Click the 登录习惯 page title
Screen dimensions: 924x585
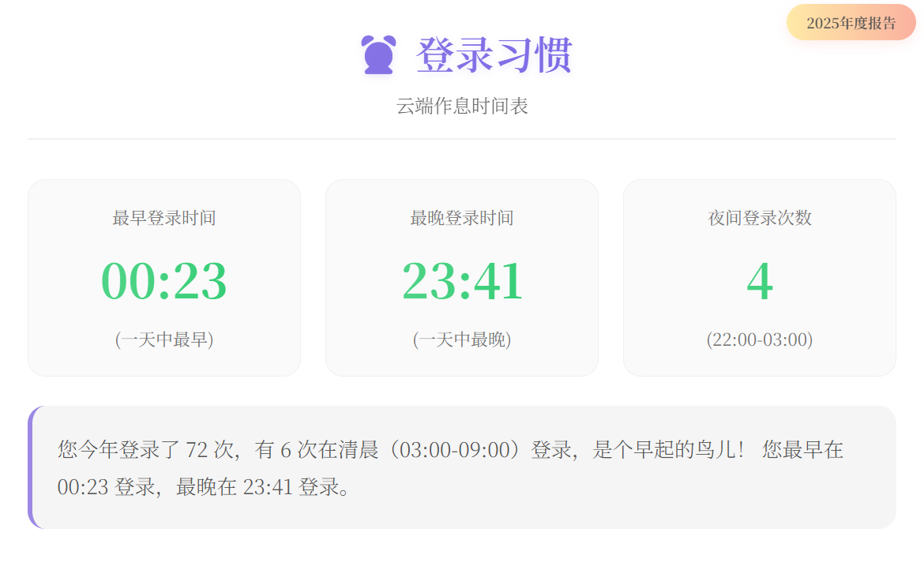point(494,55)
